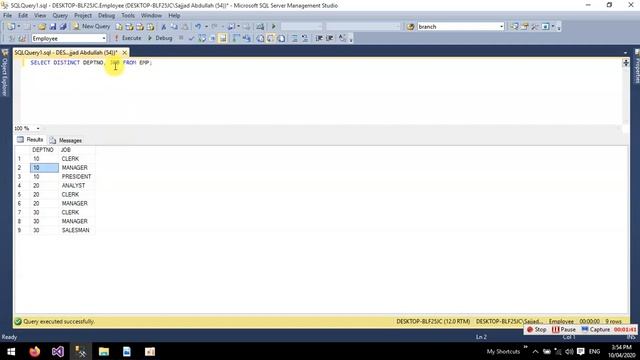
Task: Select the selected DEPTNO cell in row 2
Action: click(44, 168)
